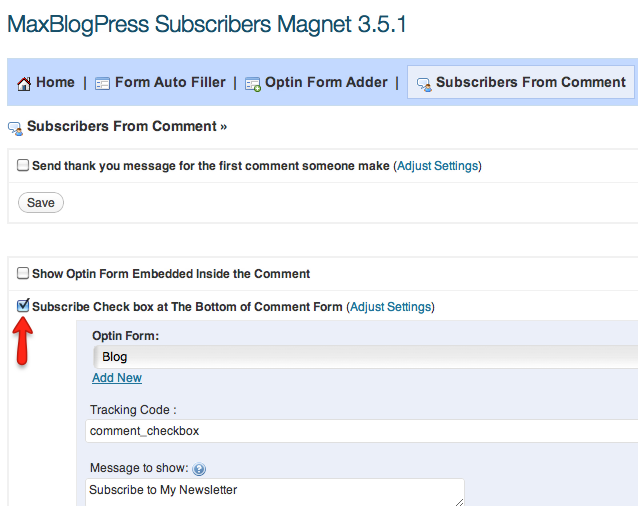Select Subscribers From Comment tab
The image size is (638, 506).
[x=521, y=82]
